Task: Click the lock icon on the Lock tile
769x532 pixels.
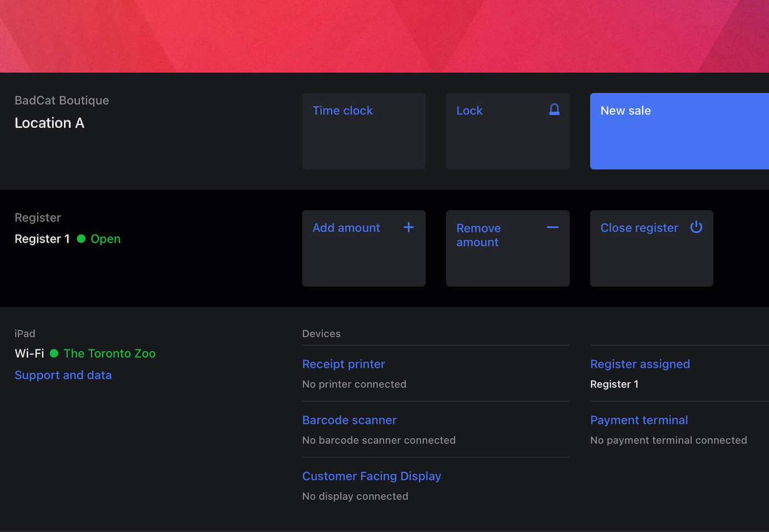Action: [554, 110]
